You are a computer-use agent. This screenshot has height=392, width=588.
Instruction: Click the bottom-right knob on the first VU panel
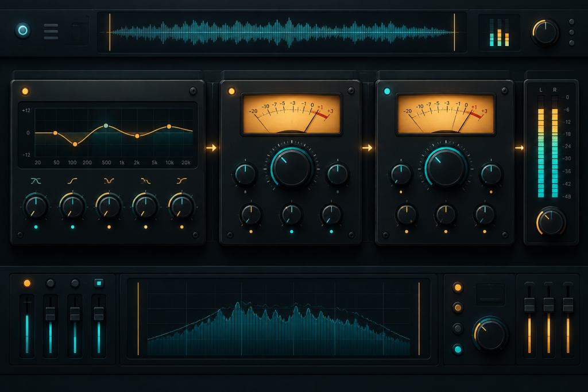click(331, 214)
